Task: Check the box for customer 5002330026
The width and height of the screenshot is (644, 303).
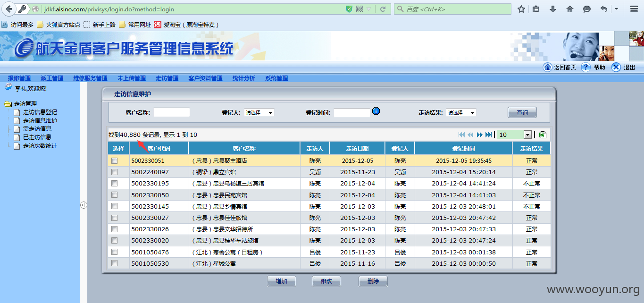Action: click(114, 229)
